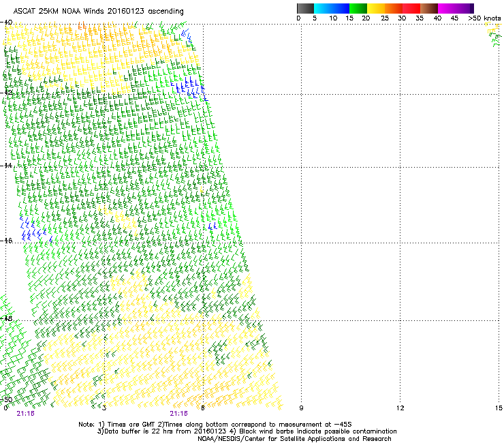Viewport: 504px width, 443px height.
Task: Click the '10' label under the color scale
Action: pos(333,18)
